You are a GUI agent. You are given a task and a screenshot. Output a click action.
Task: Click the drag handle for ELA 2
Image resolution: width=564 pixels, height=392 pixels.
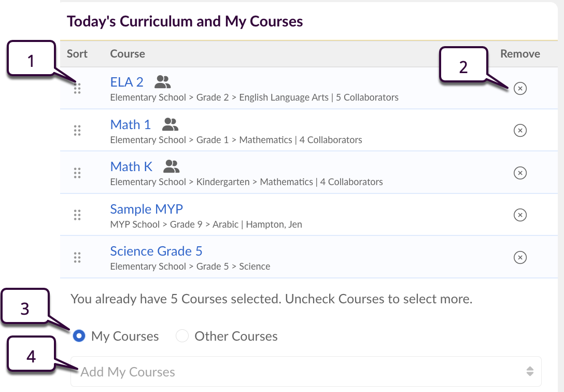click(77, 89)
